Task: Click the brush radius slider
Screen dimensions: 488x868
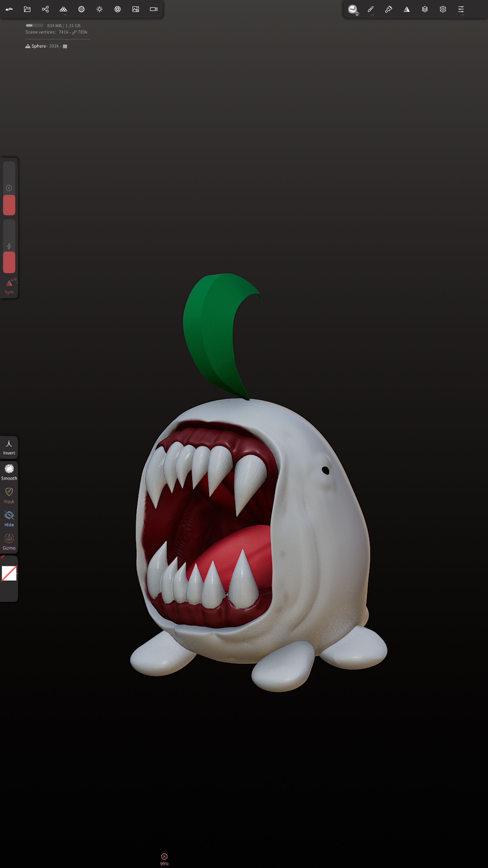Action: tap(9, 188)
